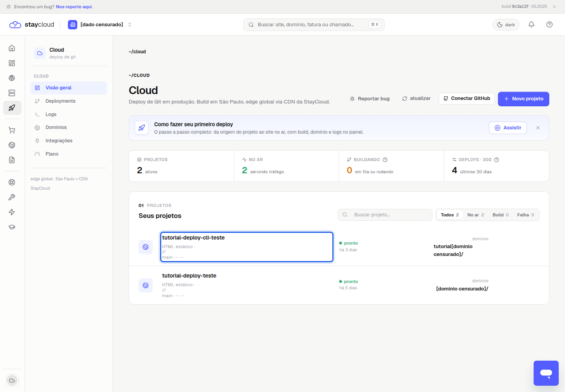Click the tutorial-deploy-teste project icon
The width and height of the screenshot is (565, 392).
[x=146, y=285]
